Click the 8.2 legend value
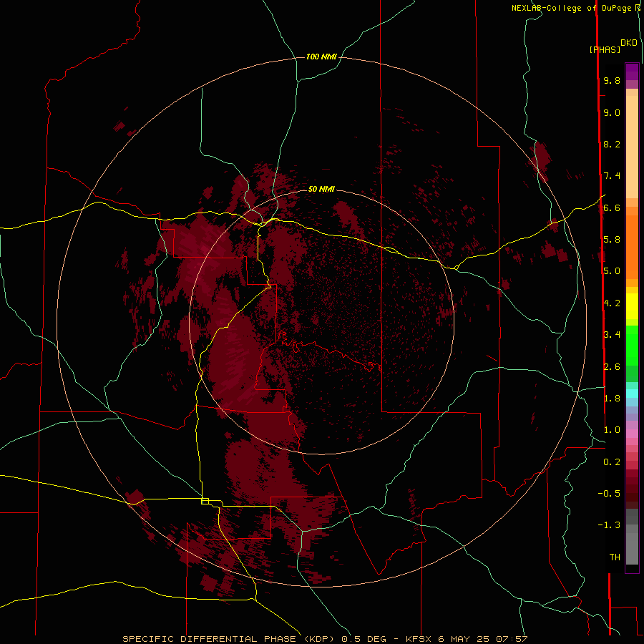 point(612,144)
